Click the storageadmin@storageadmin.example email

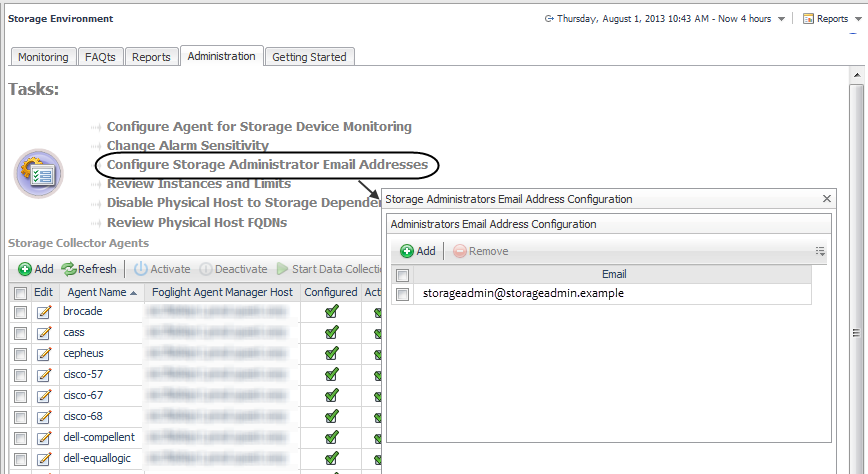[523, 293]
